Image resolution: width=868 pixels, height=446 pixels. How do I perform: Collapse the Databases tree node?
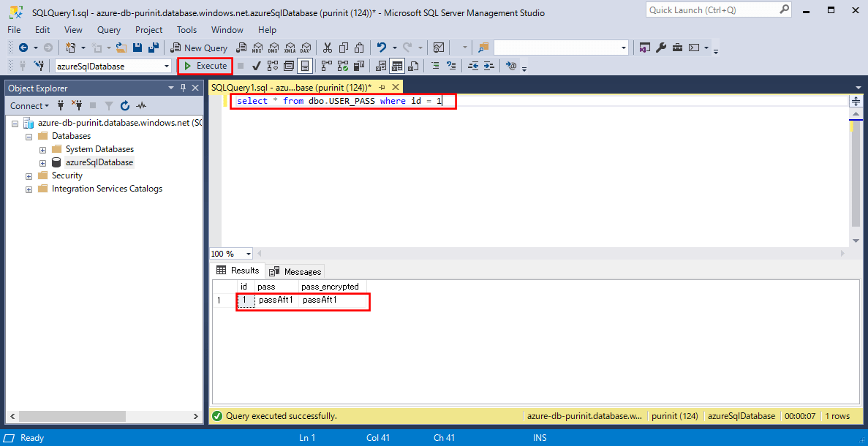click(29, 136)
